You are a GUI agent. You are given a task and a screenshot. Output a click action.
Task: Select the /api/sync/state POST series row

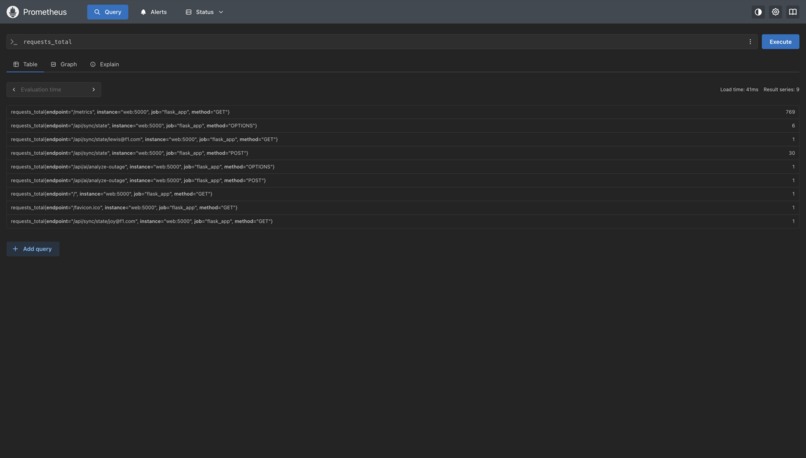[402, 153]
